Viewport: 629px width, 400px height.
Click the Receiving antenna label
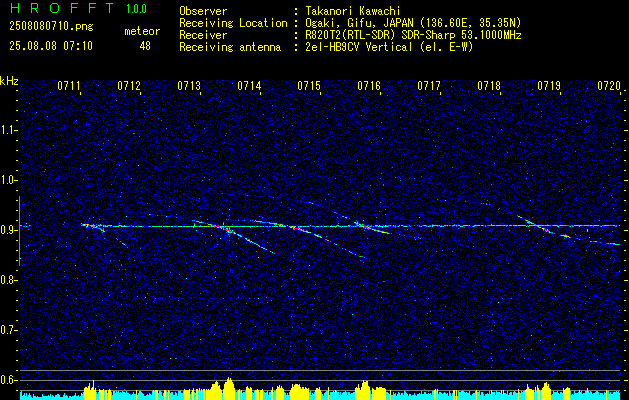click(x=230, y=47)
